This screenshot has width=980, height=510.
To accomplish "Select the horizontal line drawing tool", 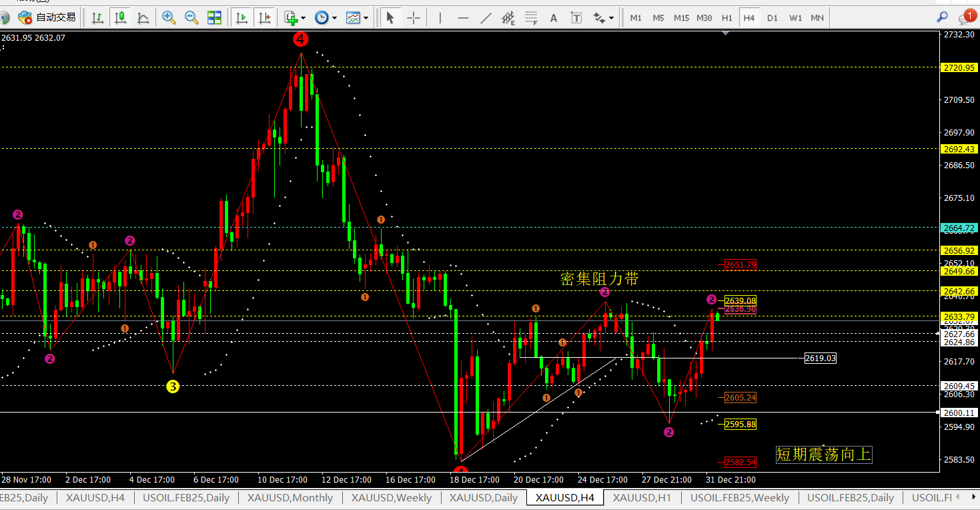I will [x=463, y=17].
